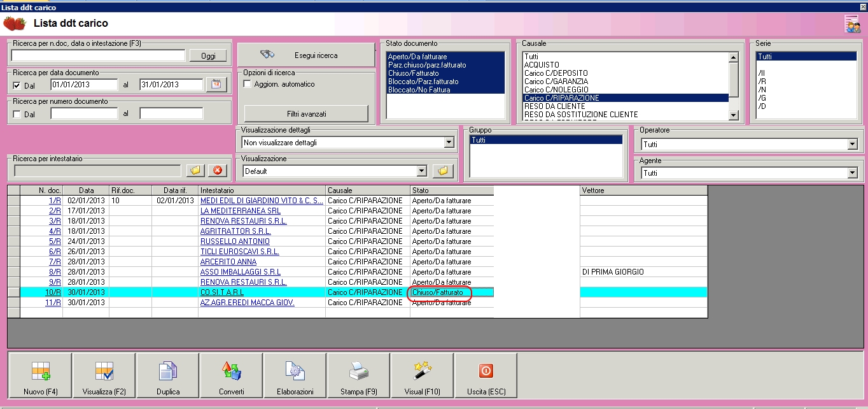Open document link 8/R in the grid

(x=55, y=272)
